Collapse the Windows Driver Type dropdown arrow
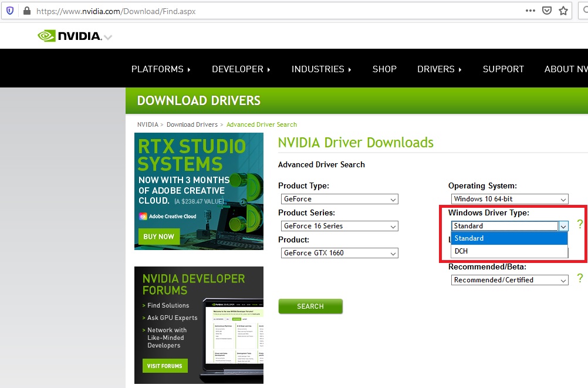Viewport: 588px width, 388px height. pyautogui.click(x=563, y=226)
